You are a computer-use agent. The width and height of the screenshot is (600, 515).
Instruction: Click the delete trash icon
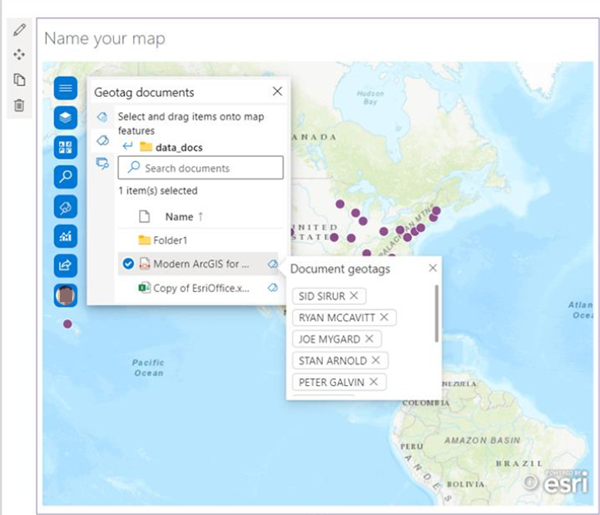click(20, 105)
